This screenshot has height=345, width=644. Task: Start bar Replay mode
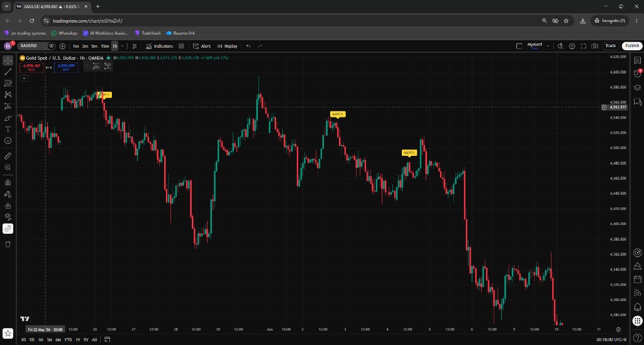pyautogui.click(x=227, y=46)
